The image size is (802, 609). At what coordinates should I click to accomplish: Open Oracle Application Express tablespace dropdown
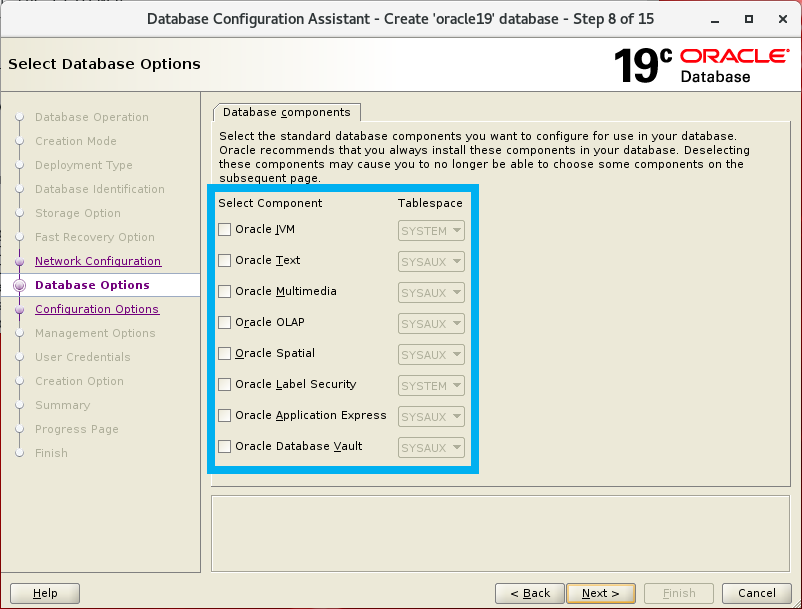click(x=431, y=416)
